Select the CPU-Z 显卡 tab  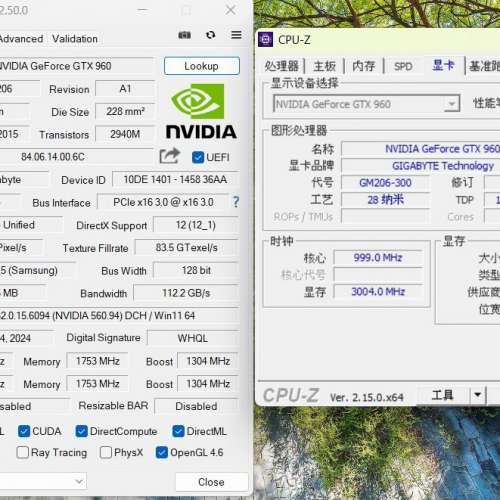click(x=443, y=65)
